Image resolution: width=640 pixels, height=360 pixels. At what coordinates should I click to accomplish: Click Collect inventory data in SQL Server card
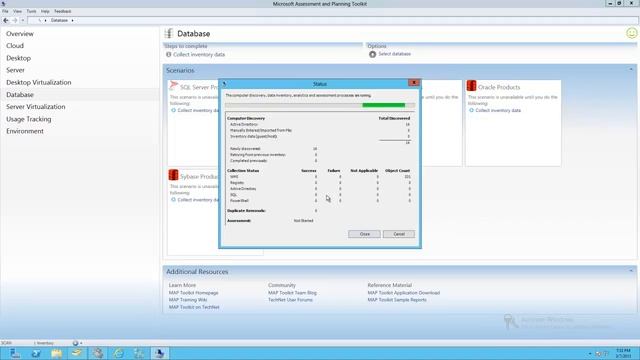(198, 110)
